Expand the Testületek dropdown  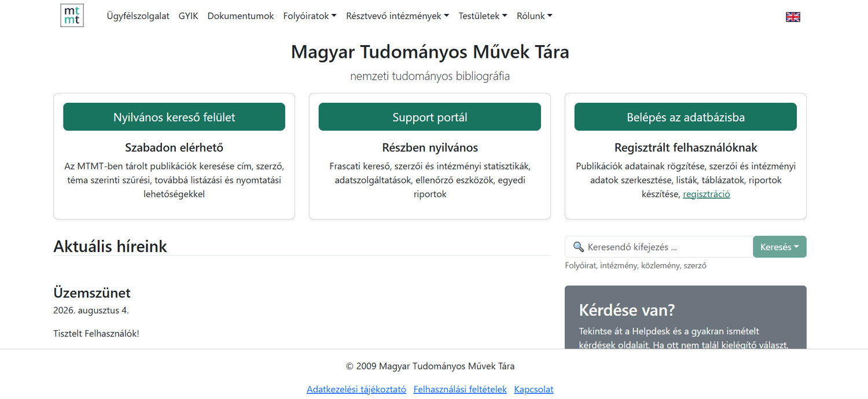point(483,16)
